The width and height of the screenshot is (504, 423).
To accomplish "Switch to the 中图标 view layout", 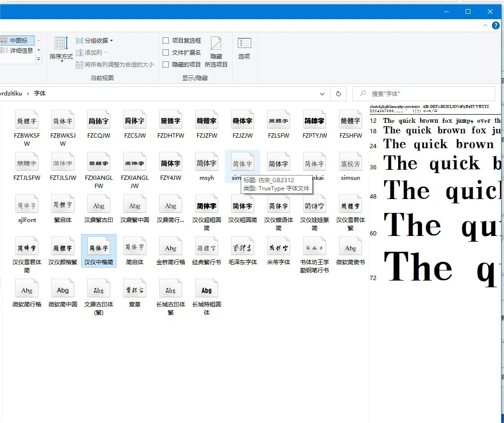I will (x=17, y=41).
